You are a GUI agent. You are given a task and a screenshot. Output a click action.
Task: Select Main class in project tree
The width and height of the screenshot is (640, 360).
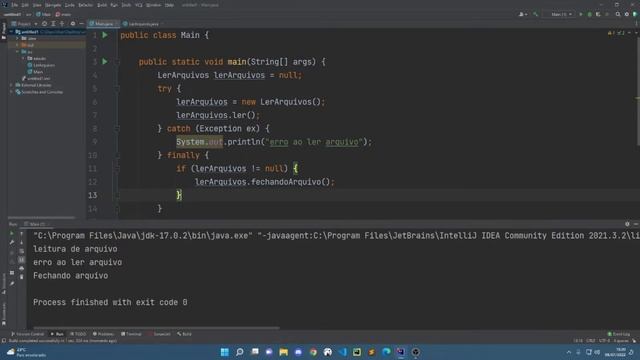click(35, 72)
